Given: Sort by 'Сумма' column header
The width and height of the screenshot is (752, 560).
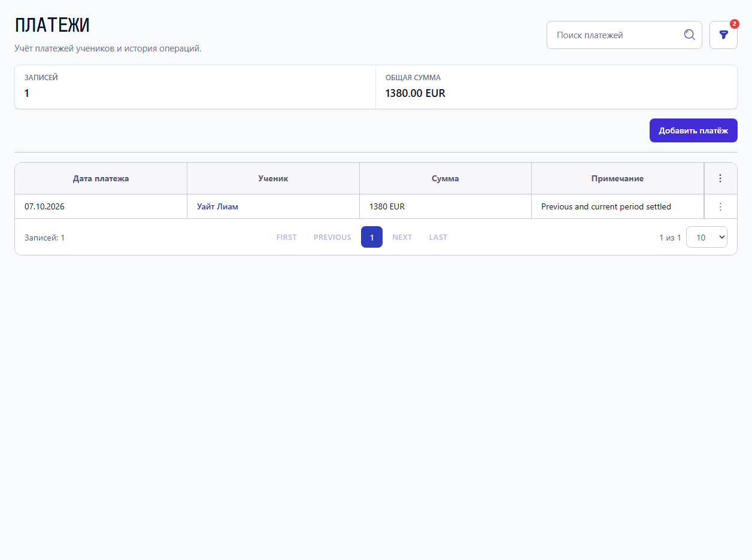Looking at the screenshot, I should point(445,178).
